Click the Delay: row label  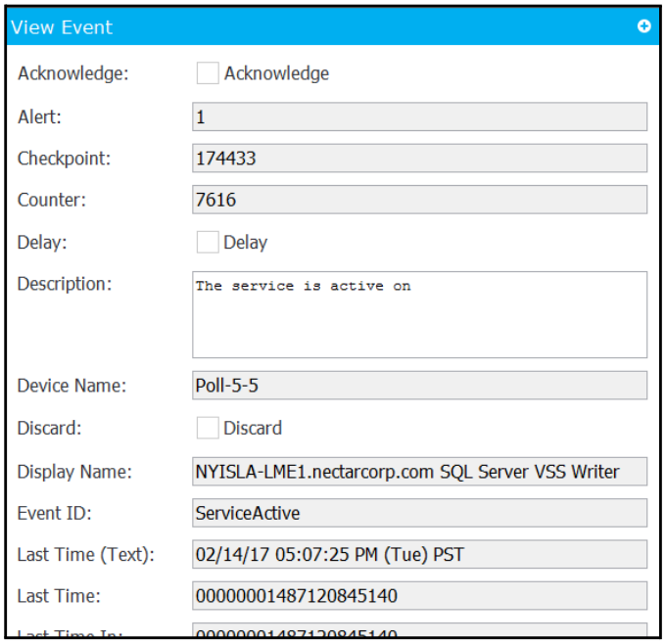coord(42,243)
